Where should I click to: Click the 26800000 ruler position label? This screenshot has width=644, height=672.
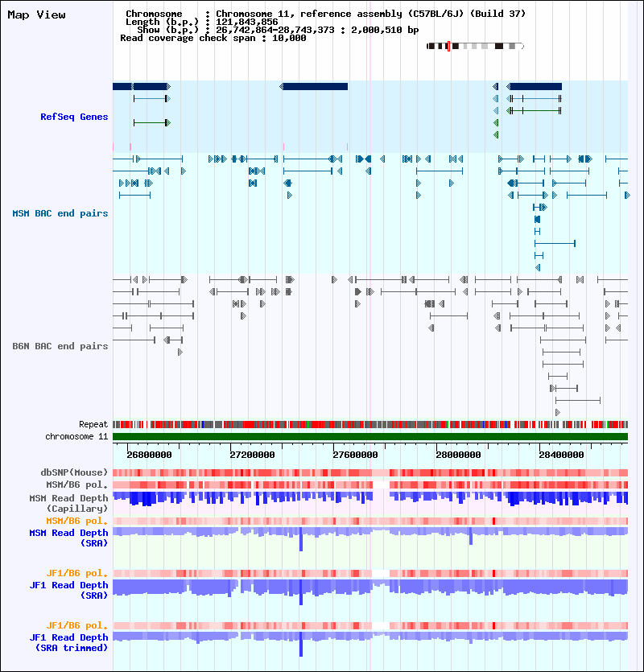149,455
